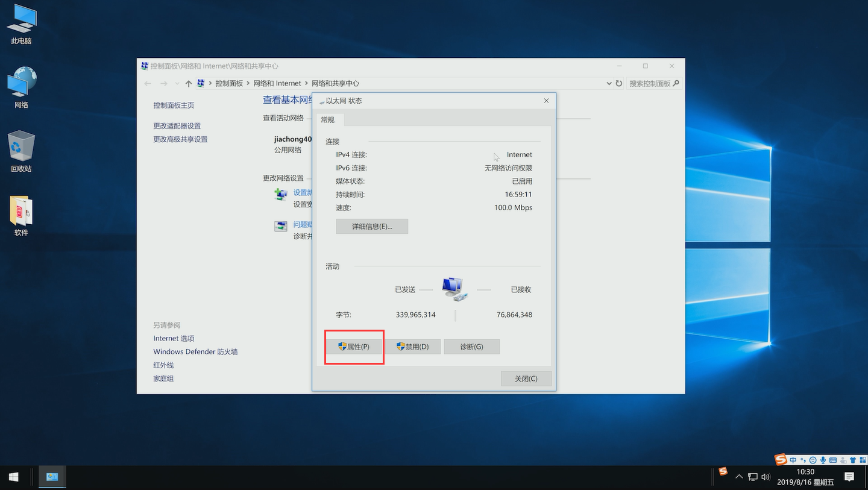Open 家庭组 link
The image size is (868, 490).
click(x=163, y=378)
